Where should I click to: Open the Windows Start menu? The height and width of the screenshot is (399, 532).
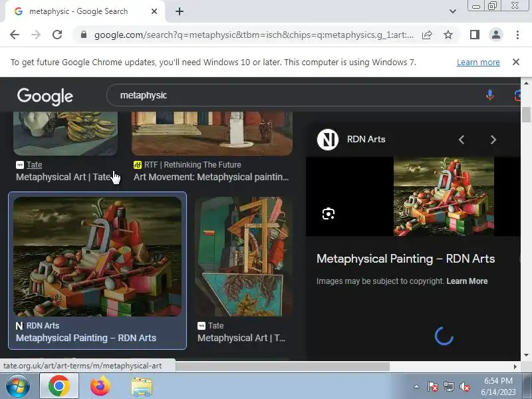click(18, 386)
